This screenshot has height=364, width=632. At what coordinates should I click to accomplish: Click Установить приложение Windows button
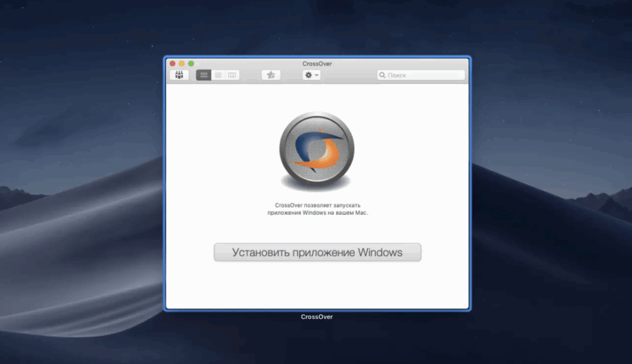pyautogui.click(x=318, y=252)
